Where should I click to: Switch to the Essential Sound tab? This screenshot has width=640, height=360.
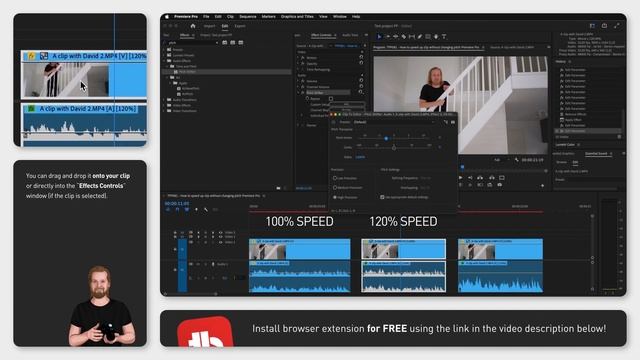[x=596, y=153]
